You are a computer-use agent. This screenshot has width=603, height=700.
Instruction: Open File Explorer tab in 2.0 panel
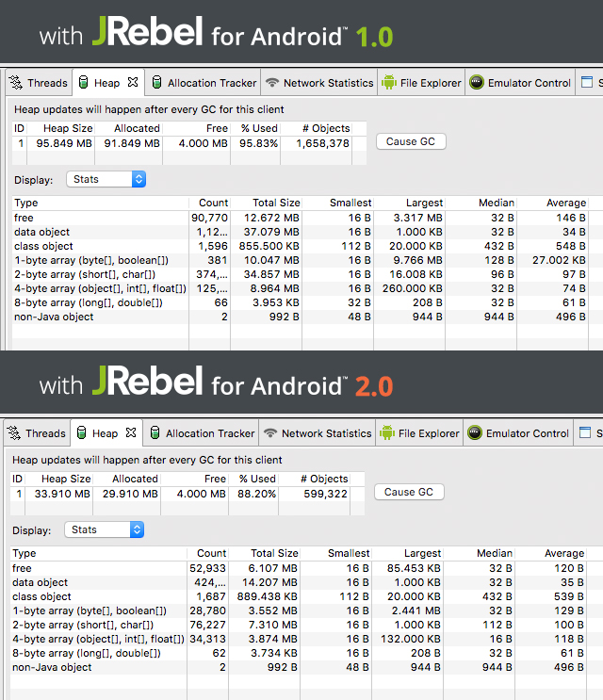click(x=420, y=433)
